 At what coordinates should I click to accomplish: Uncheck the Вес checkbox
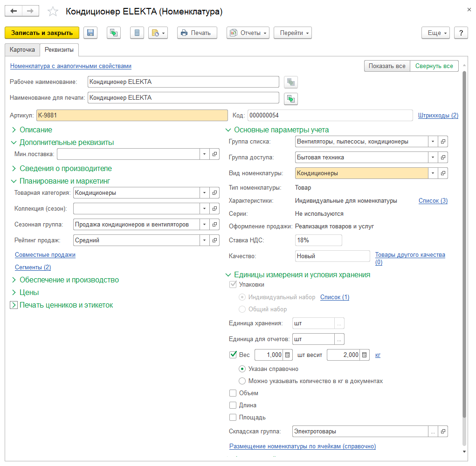coord(233,355)
